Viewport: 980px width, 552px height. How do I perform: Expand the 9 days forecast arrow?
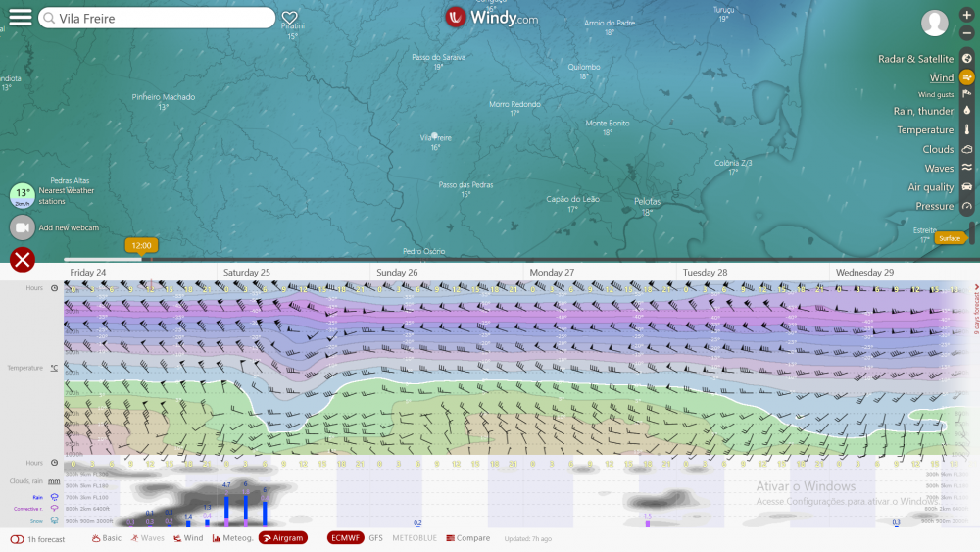coord(976,288)
